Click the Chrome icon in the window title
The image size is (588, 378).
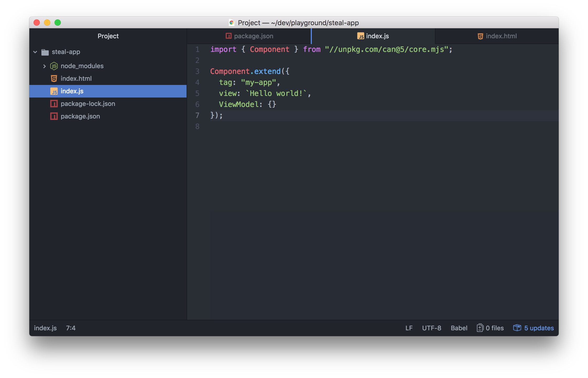click(231, 23)
